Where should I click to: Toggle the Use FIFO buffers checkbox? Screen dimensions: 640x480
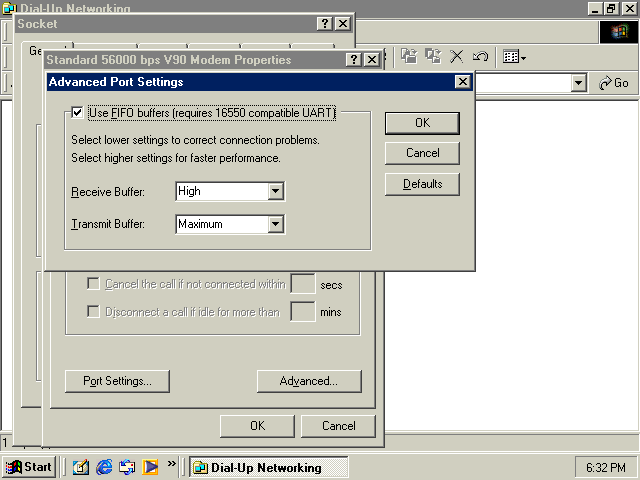77,112
